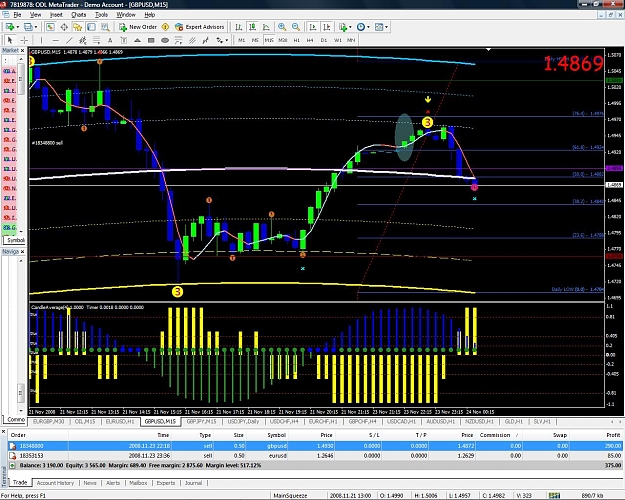Switch to the EURUSD,H1 chart tab
This screenshot has width=625, height=500.
[x=120, y=421]
